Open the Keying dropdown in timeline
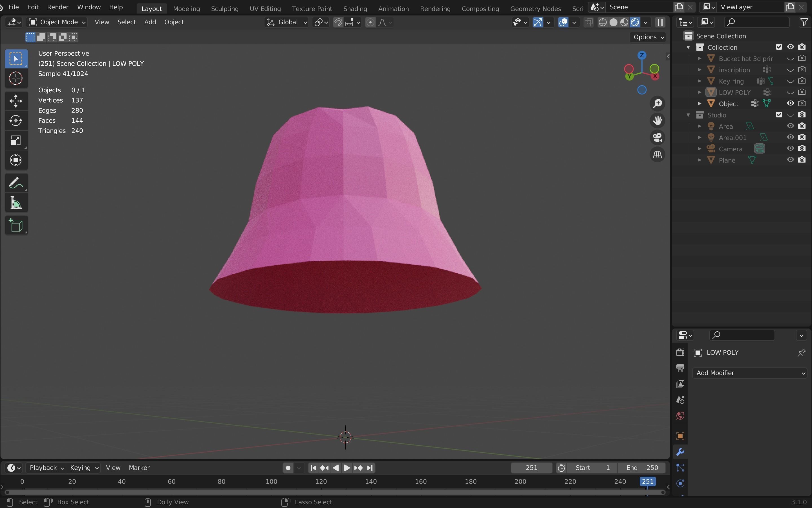 pyautogui.click(x=83, y=468)
